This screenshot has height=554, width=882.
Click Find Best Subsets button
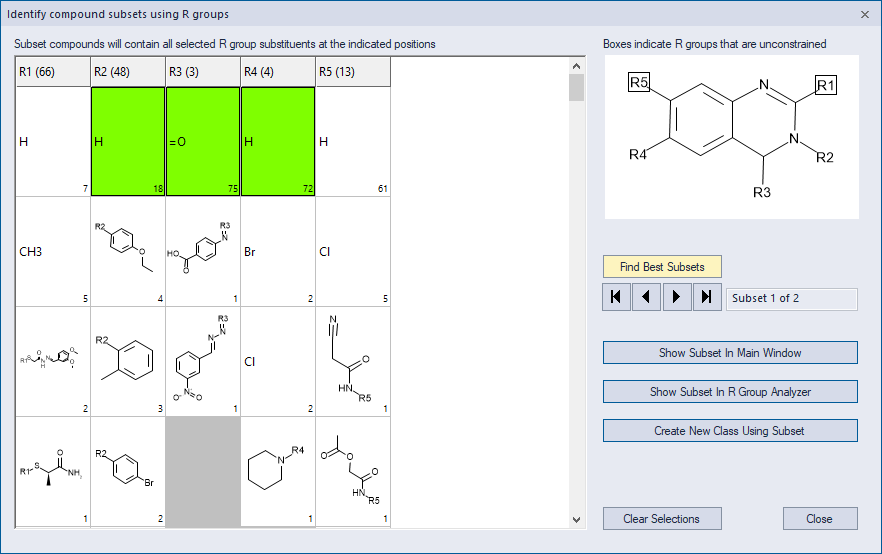662,267
